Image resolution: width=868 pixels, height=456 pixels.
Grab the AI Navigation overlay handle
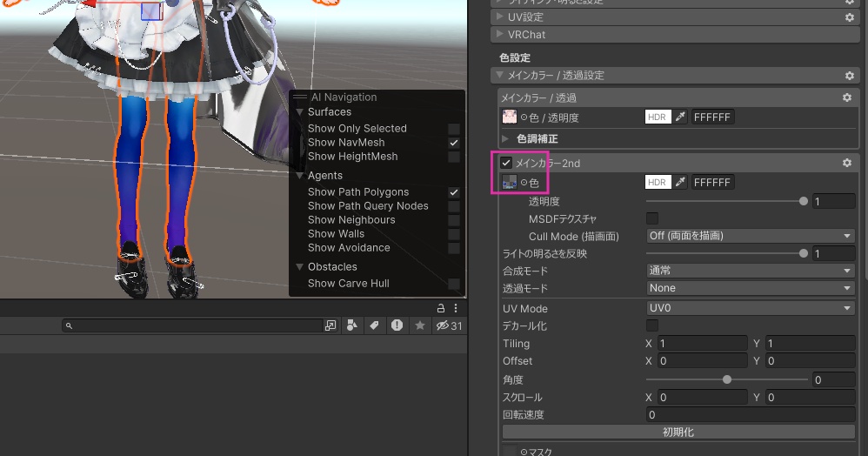click(300, 97)
